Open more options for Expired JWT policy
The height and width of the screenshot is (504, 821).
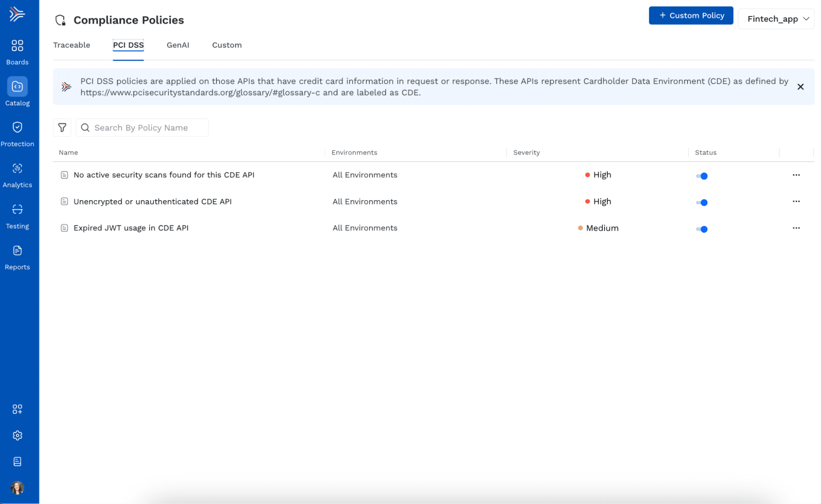click(796, 228)
